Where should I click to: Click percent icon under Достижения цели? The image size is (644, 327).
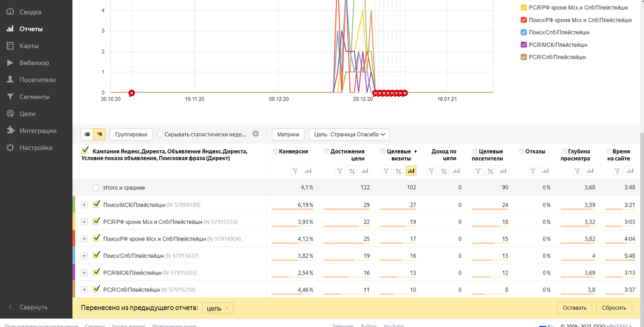(352, 171)
